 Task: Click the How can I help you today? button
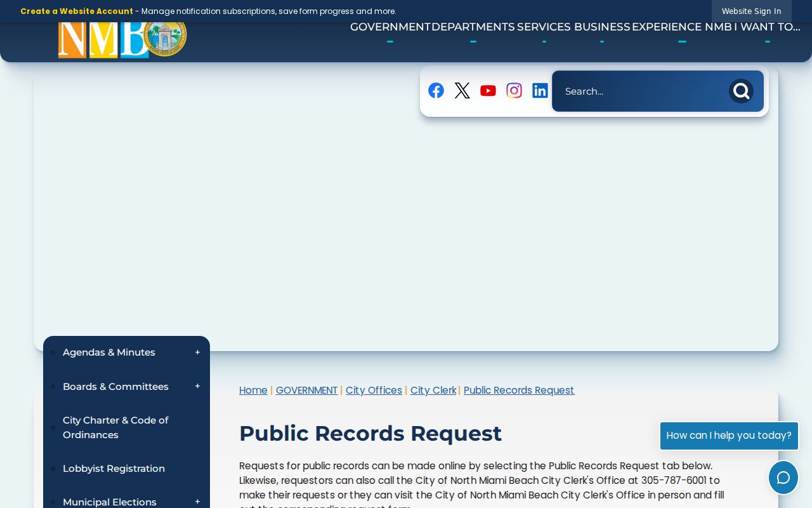[x=729, y=436]
